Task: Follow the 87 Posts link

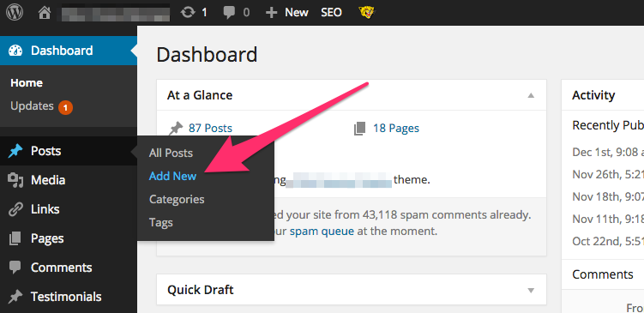Action: click(210, 128)
